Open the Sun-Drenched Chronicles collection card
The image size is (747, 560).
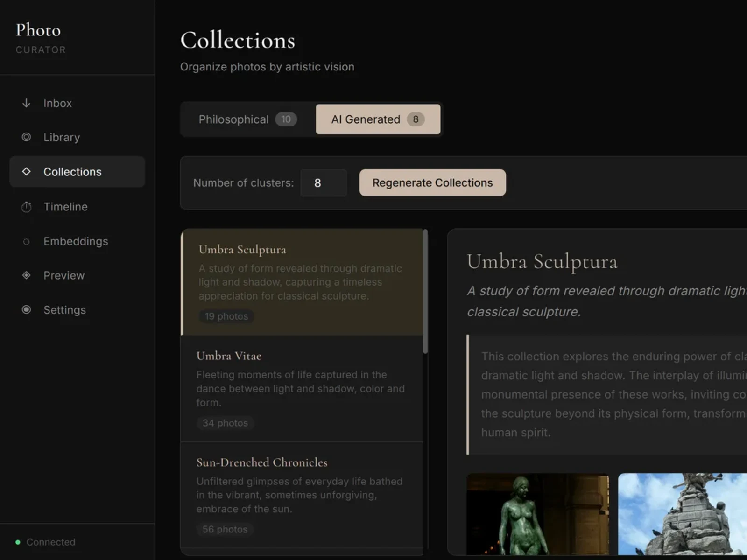tap(302, 495)
